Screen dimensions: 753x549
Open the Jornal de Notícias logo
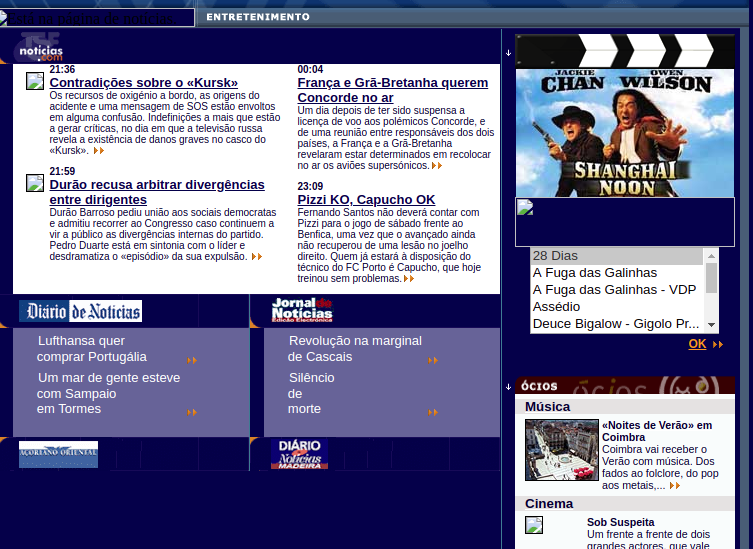[x=302, y=310]
